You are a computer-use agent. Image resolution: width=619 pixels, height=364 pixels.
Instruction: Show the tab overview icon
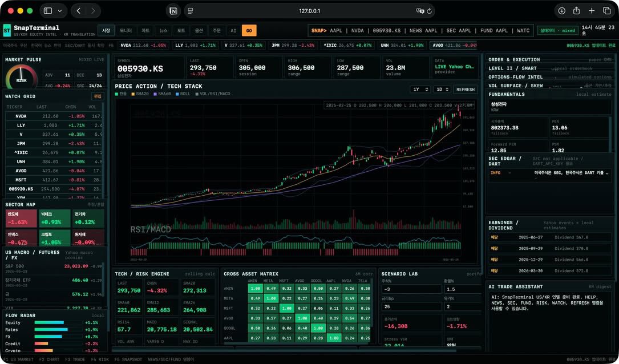click(x=607, y=11)
